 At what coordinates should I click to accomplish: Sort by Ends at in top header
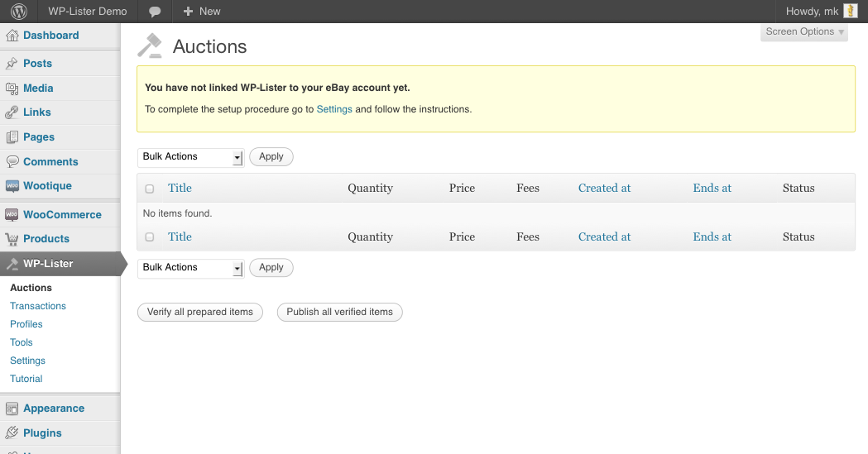tap(712, 188)
